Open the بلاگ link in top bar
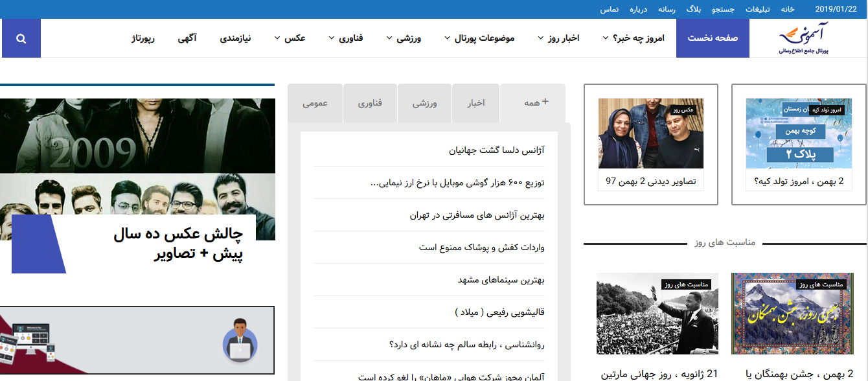The image size is (868, 381). pos(693,9)
